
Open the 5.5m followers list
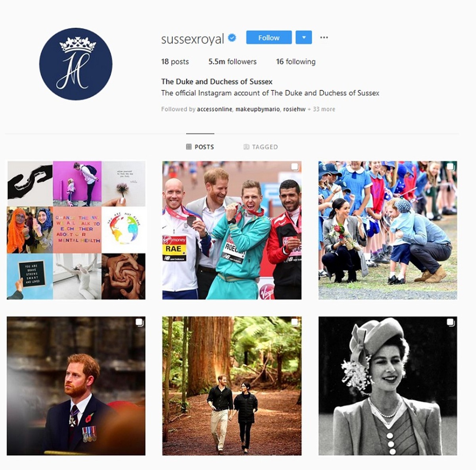[232, 61]
